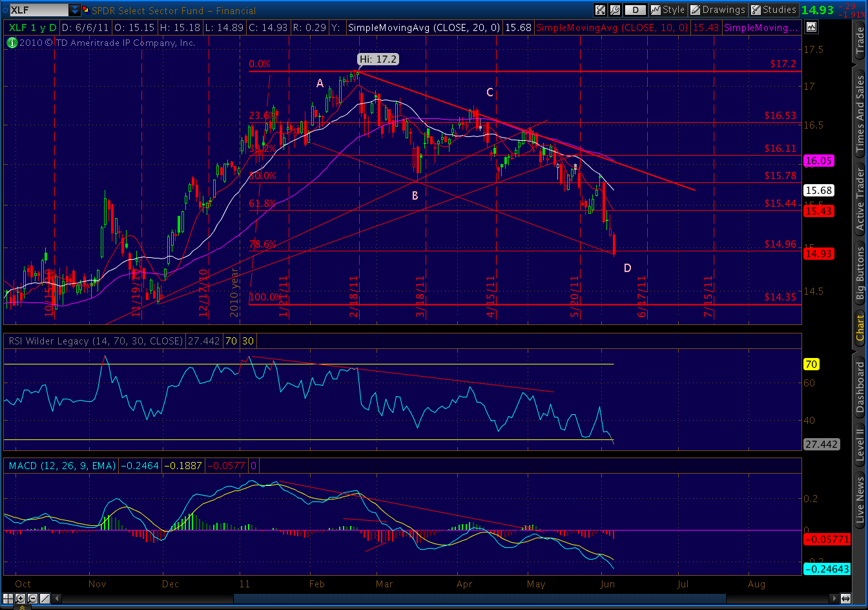Screen dimensions: 868x610
Task: Click the wave label 'A' near the high
Action: click(x=320, y=83)
